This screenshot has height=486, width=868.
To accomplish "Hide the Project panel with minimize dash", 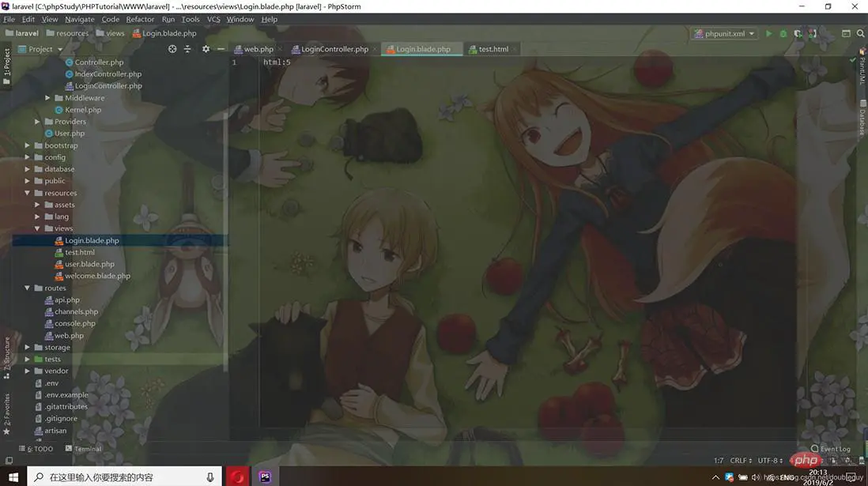I will (221, 49).
